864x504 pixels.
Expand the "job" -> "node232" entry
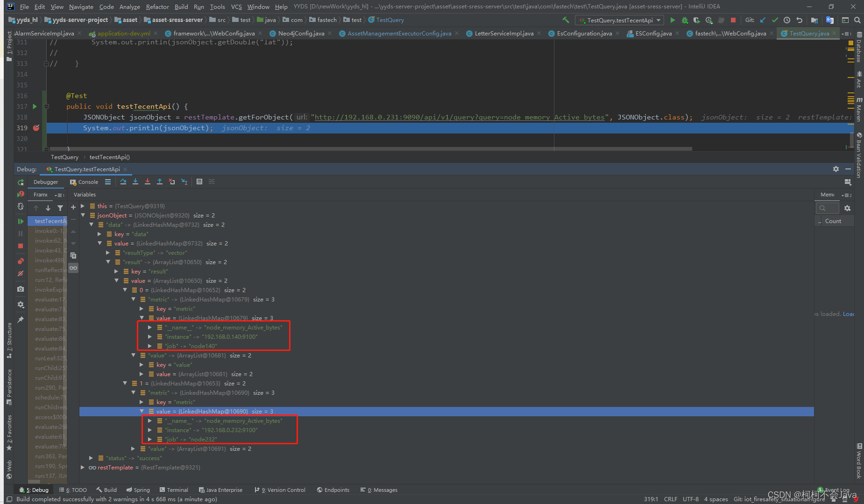point(150,439)
